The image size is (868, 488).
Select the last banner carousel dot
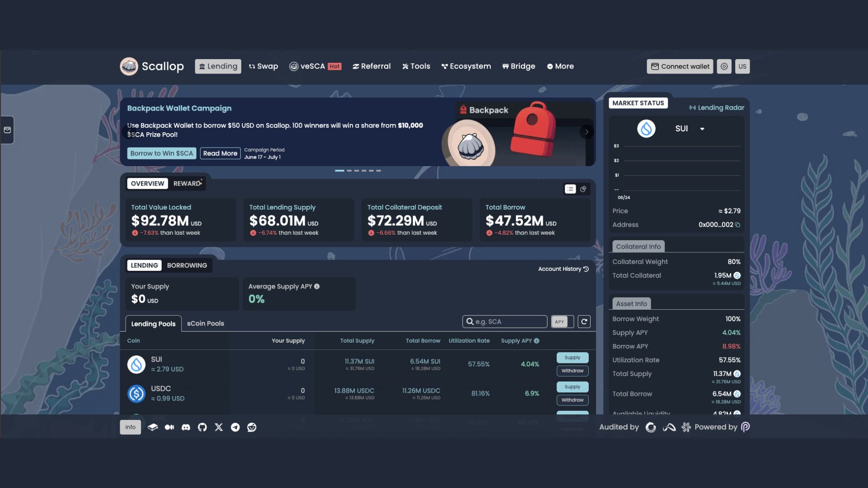[x=379, y=171]
